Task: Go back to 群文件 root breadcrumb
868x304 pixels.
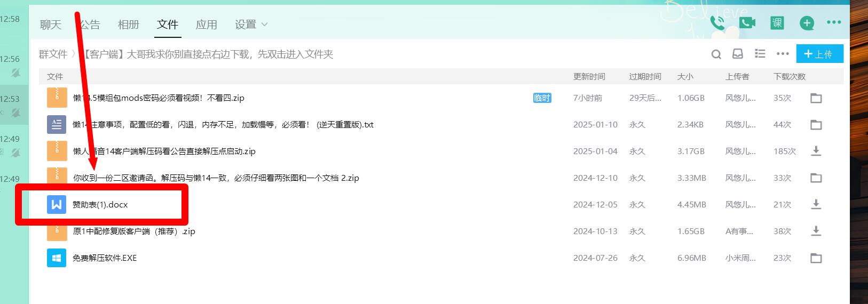Action: tap(53, 54)
